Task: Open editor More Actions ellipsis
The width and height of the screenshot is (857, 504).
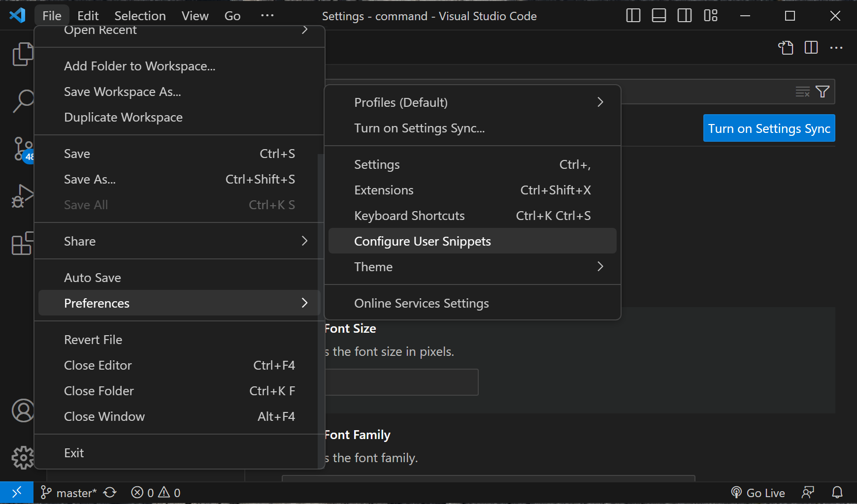Action: (x=836, y=48)
